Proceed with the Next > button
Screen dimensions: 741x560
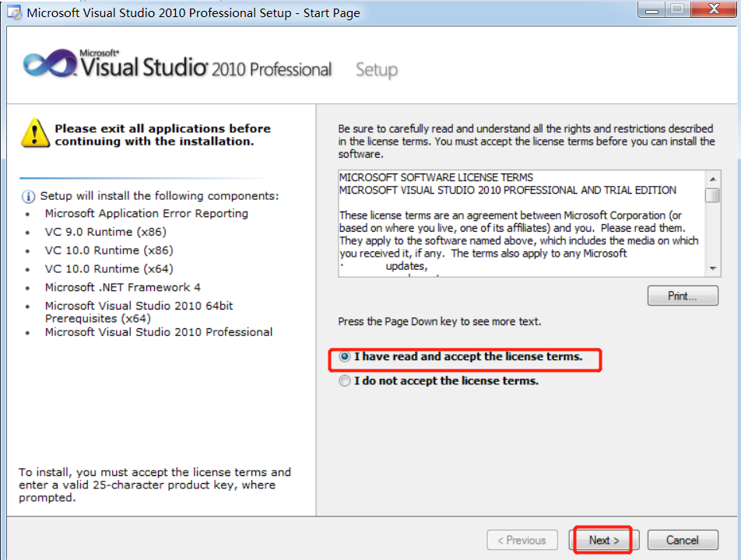(605, 540)
